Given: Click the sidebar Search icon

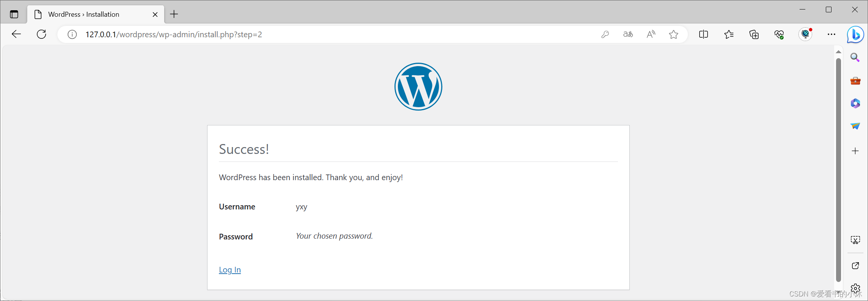Looking at the screenshot, I should point(855,57).
